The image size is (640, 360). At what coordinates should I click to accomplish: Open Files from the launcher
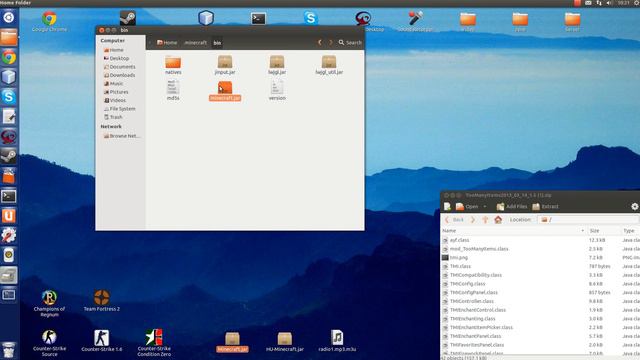tap(9, 37)
